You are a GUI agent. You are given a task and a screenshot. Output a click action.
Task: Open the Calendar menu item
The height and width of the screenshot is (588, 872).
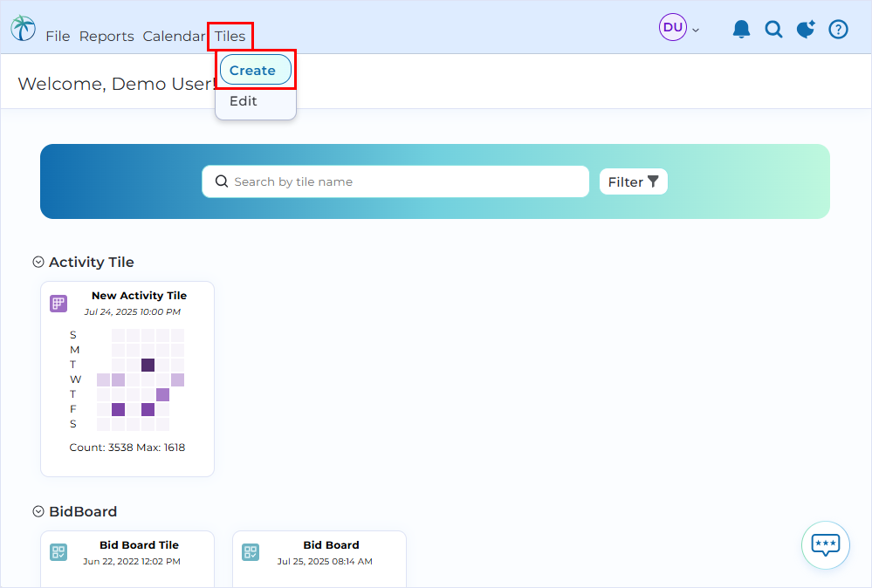174,36
